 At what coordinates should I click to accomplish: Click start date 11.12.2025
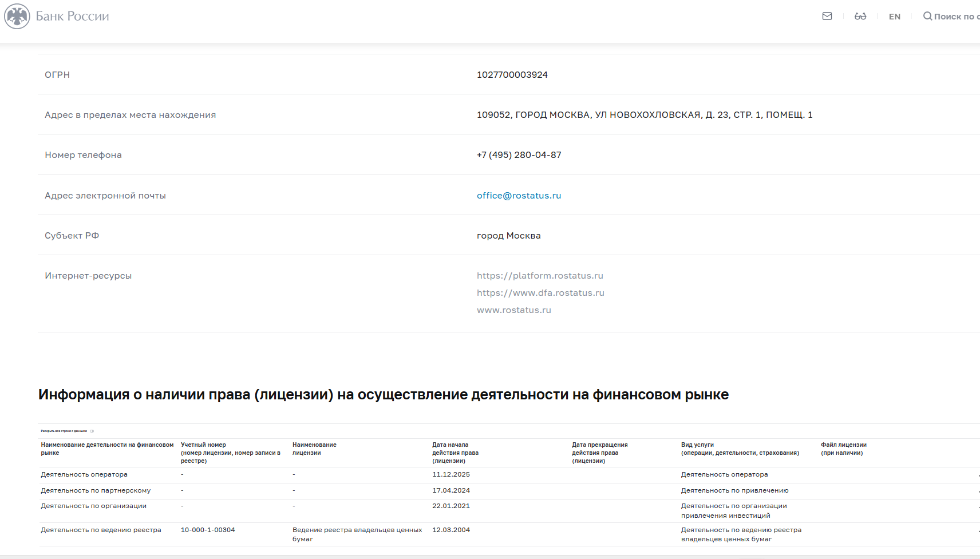pos(451,474)
